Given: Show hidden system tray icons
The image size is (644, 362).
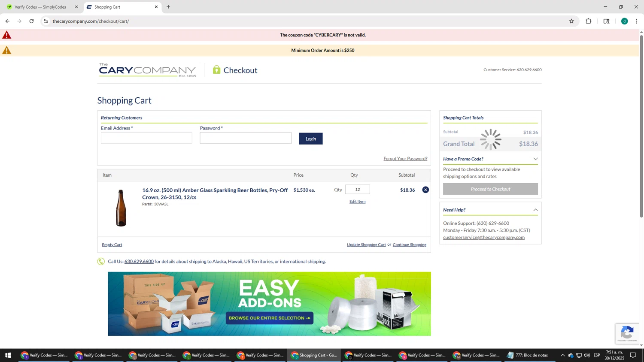Looking at the screenshot, I should tap(562, 355).
